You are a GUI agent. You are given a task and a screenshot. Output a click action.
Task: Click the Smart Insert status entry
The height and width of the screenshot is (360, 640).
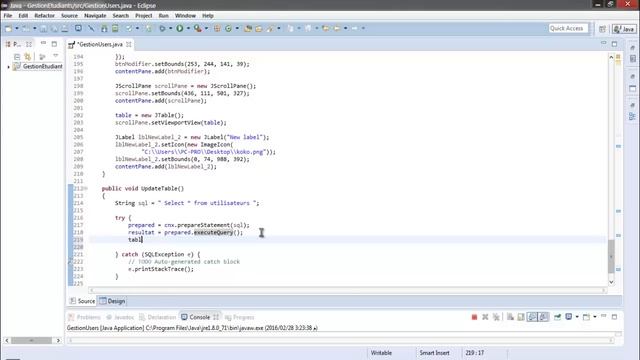click(434, 353)
